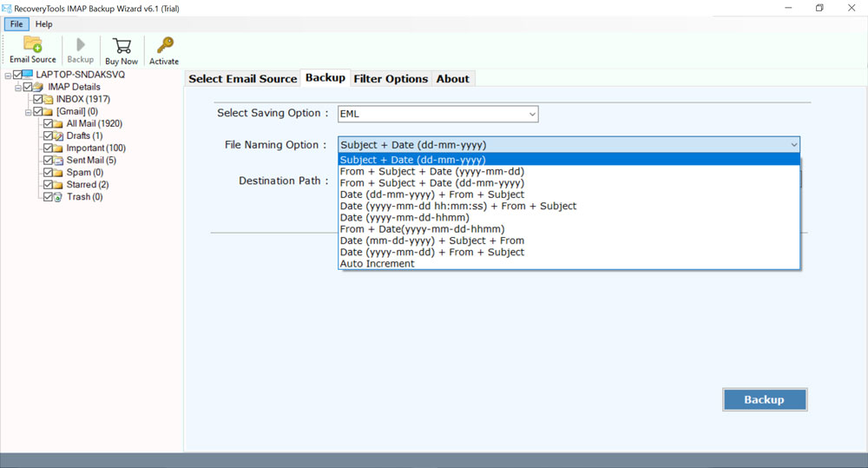
Task: Choose Auto Increment naming option
Action: click(569, 264)
